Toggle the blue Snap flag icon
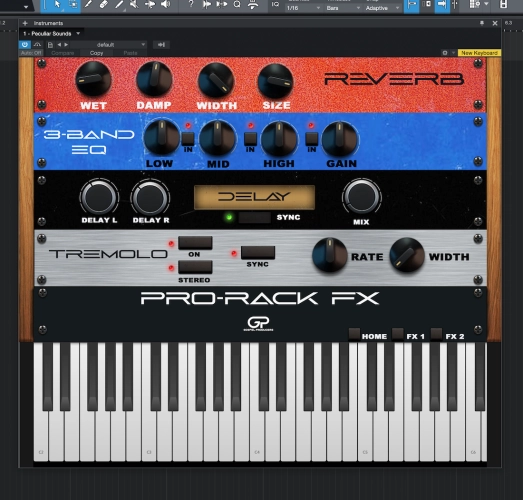 [411, 5]
